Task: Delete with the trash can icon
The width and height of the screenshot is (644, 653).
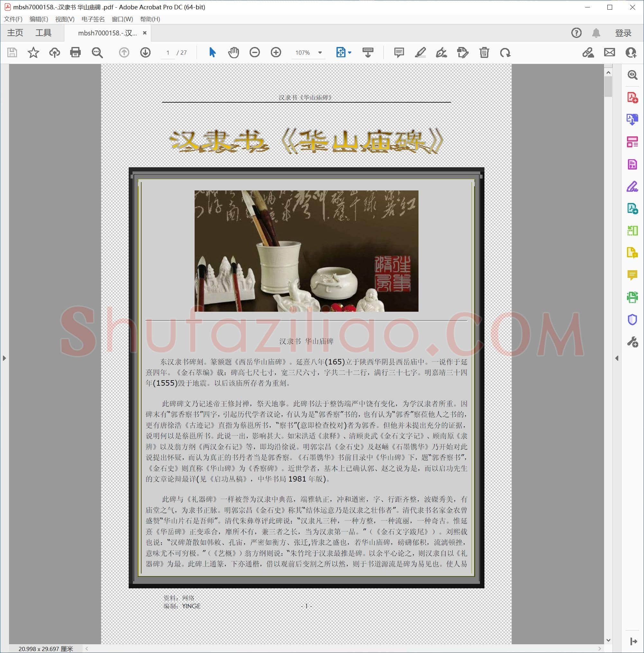Action: [x=484, y=52]
